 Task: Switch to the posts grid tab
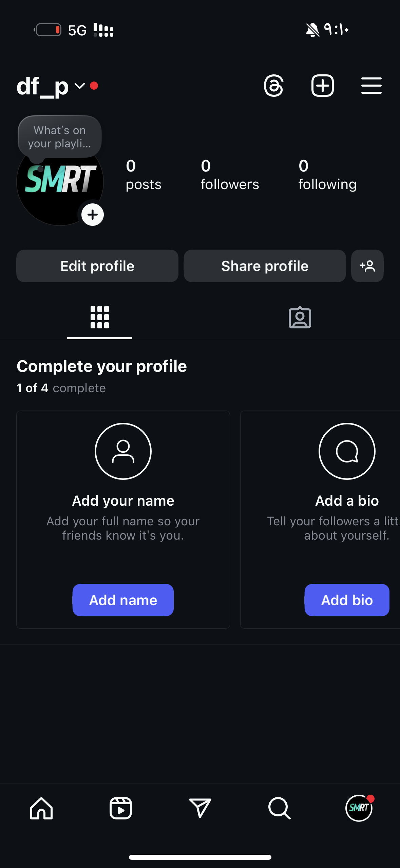[100, 318]
